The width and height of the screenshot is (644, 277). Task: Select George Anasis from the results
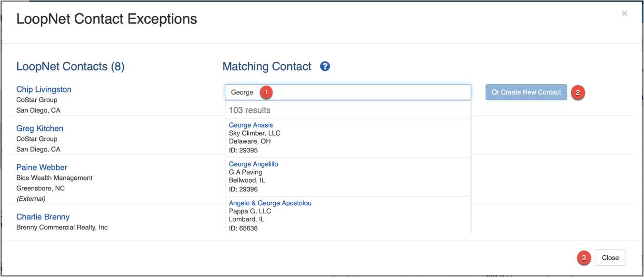(x=251, y=125)
